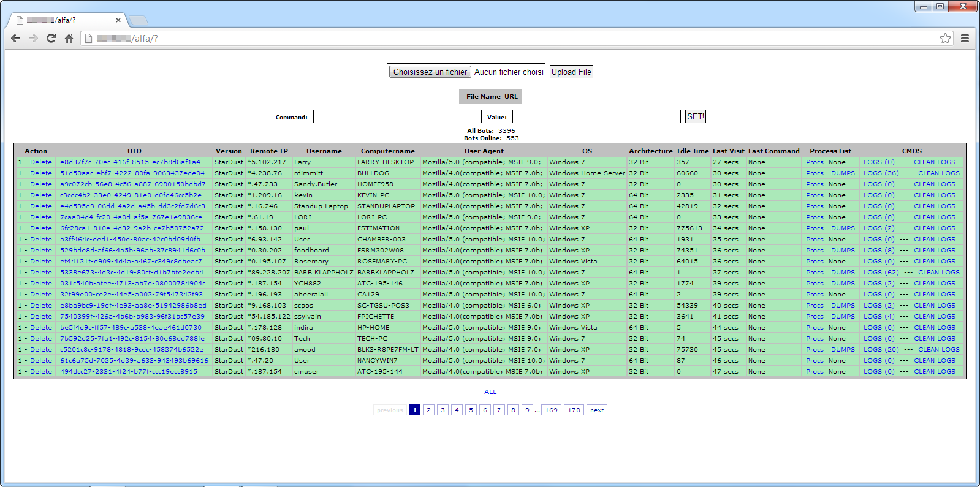Click current page 1 indicator
Screen dimensions: 980x487
(415, 410)
